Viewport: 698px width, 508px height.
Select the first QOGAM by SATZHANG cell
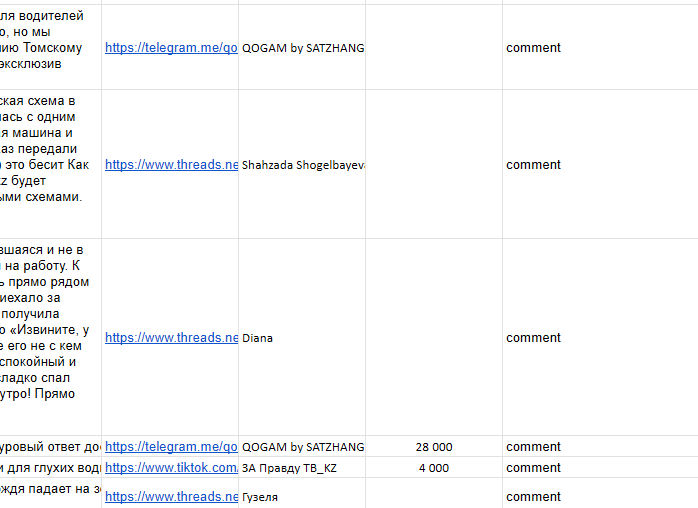click(x=303, y=48)
